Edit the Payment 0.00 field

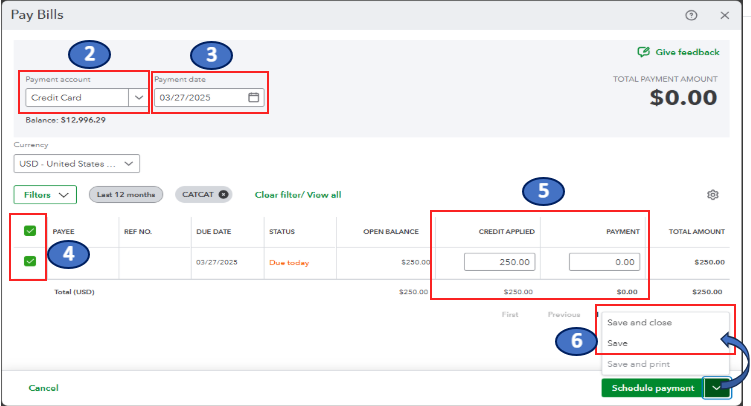click(x=604, y=262)
